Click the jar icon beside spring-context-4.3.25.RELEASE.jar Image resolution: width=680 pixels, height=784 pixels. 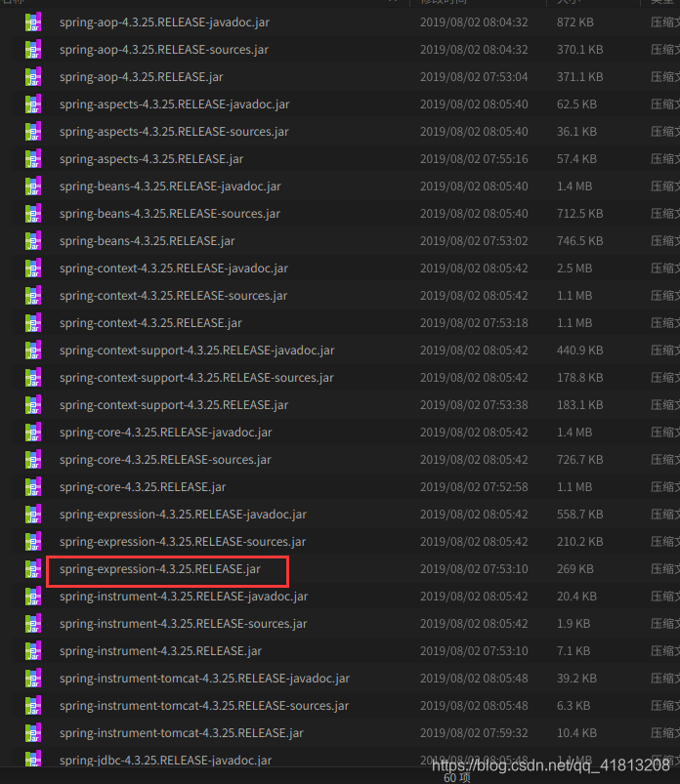point(33,323)
